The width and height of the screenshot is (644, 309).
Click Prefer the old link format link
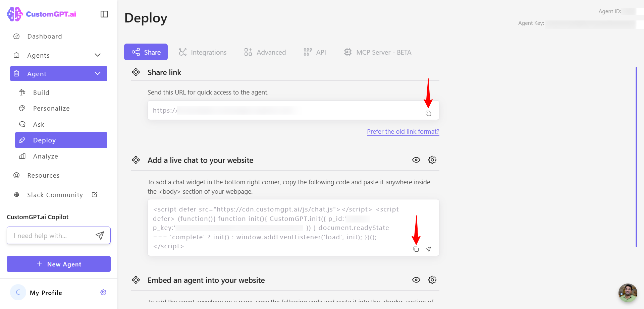click(403, 131)
